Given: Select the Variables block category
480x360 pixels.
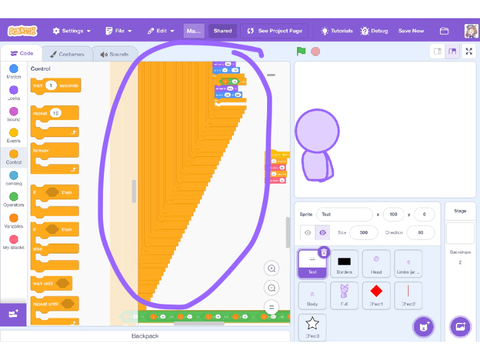Looking at the screenshot, I should point(14,221).
